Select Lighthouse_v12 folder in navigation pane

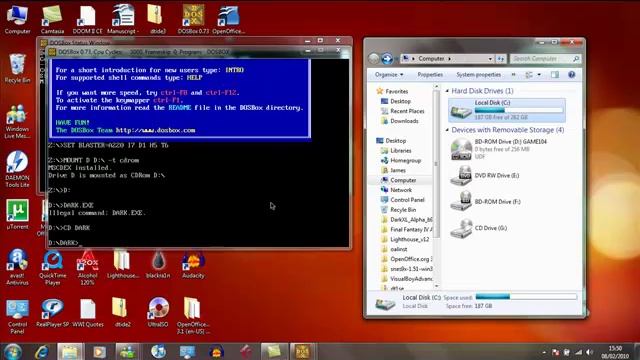409,239
